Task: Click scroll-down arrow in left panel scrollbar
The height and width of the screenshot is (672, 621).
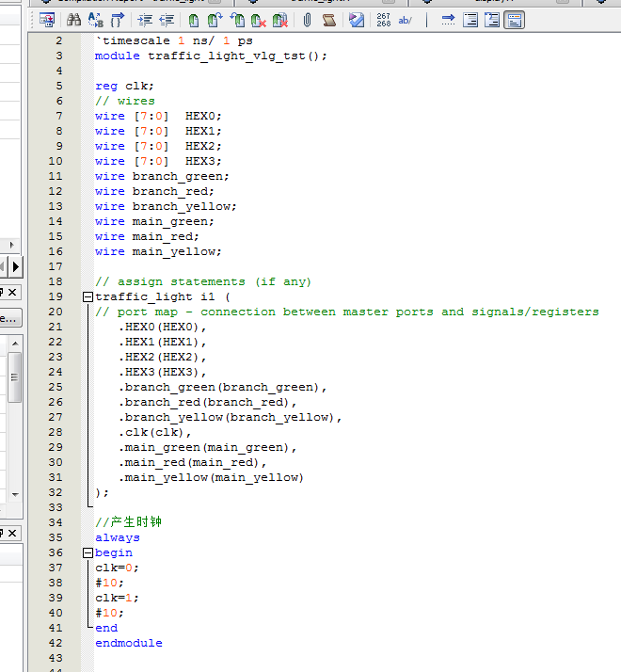Action: (x=15, y=492)
